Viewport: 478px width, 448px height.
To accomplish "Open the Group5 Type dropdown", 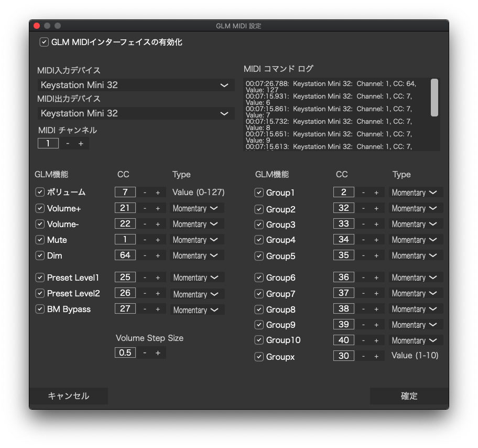I will pyautogui.click(x=415, y=255).
